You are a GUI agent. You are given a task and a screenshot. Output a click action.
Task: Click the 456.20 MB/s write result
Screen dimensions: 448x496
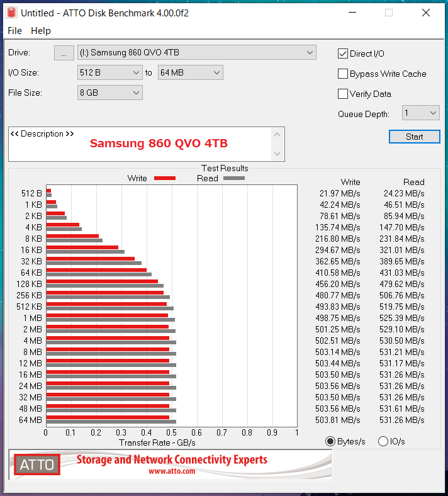click(x=338, y=284)
